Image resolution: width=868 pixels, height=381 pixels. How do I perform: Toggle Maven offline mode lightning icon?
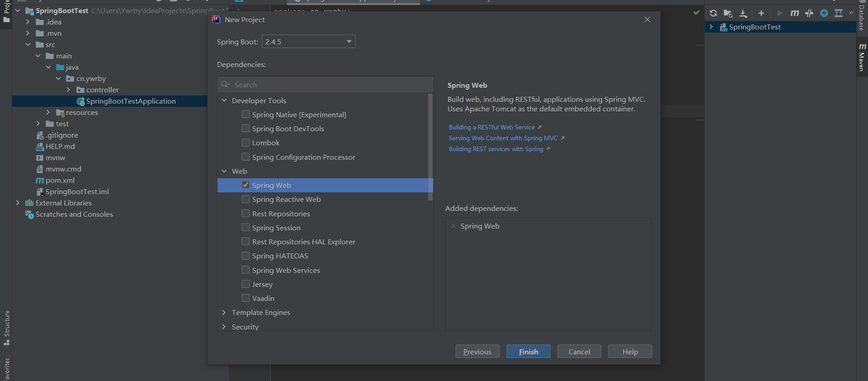(x=824, y=13)
